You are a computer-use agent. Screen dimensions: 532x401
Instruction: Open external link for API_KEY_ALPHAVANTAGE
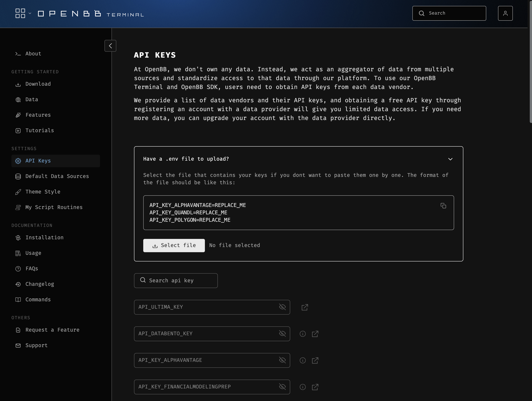coord(315,360)
